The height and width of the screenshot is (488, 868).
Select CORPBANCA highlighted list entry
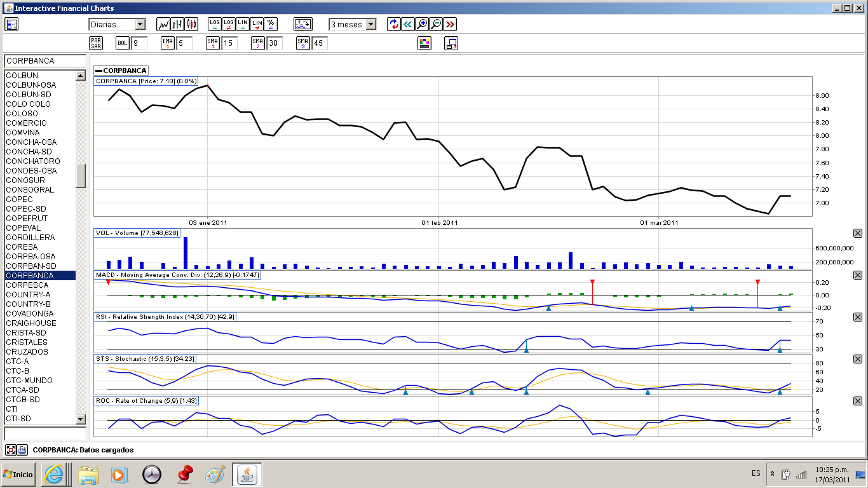click(x=40, y=275)
